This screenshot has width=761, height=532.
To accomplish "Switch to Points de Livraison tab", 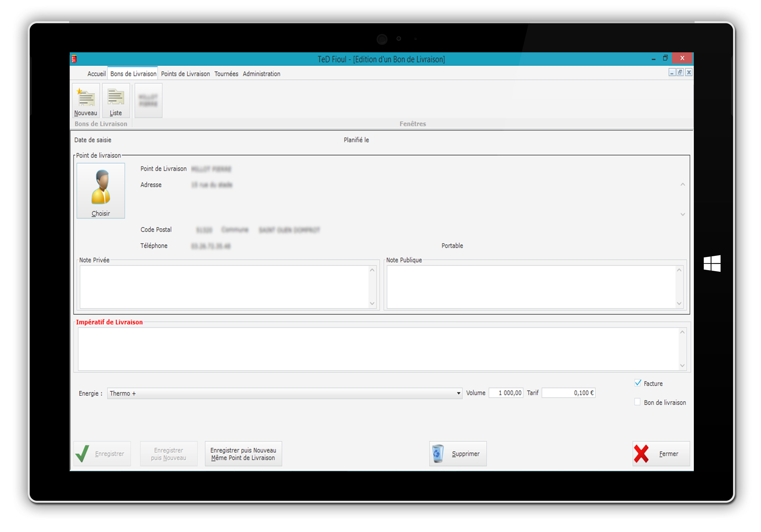I will (x=185, y=74).
